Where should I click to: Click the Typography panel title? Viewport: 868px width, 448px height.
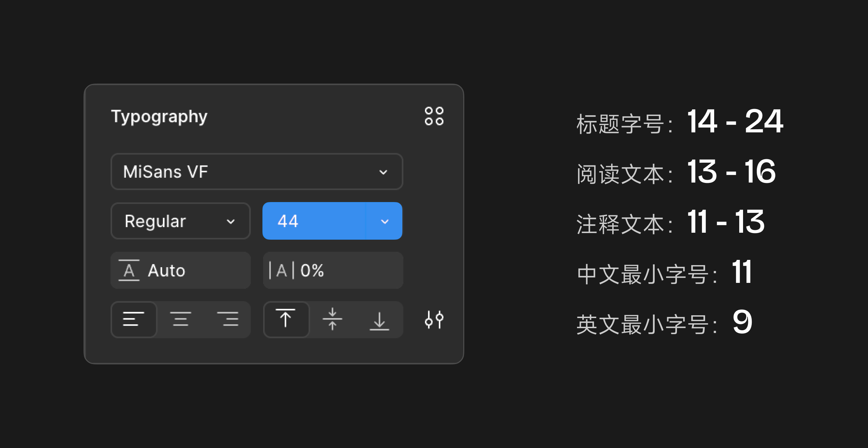[159, 117]
